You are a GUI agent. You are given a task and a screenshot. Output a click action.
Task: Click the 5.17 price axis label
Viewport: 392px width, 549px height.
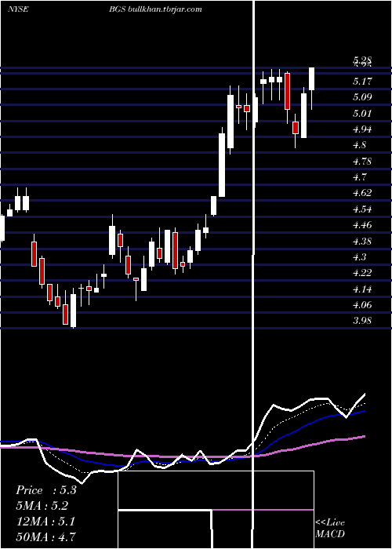[362, 82]
